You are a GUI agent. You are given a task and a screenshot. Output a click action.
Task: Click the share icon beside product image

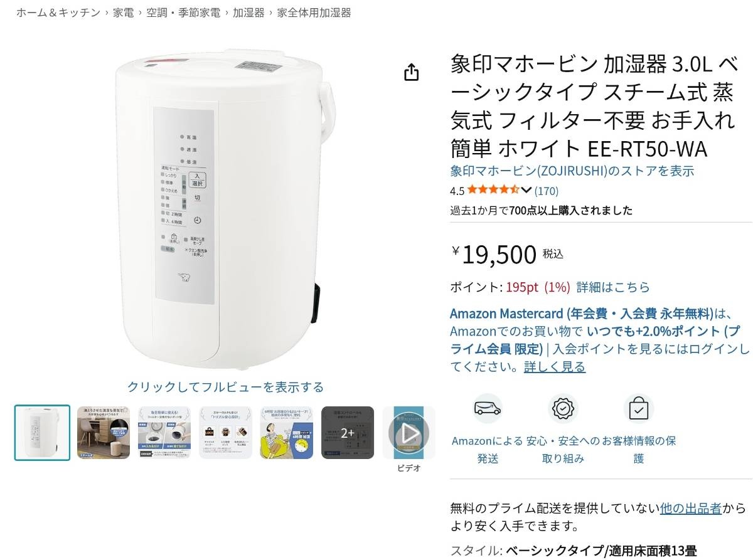pos(411,72)
